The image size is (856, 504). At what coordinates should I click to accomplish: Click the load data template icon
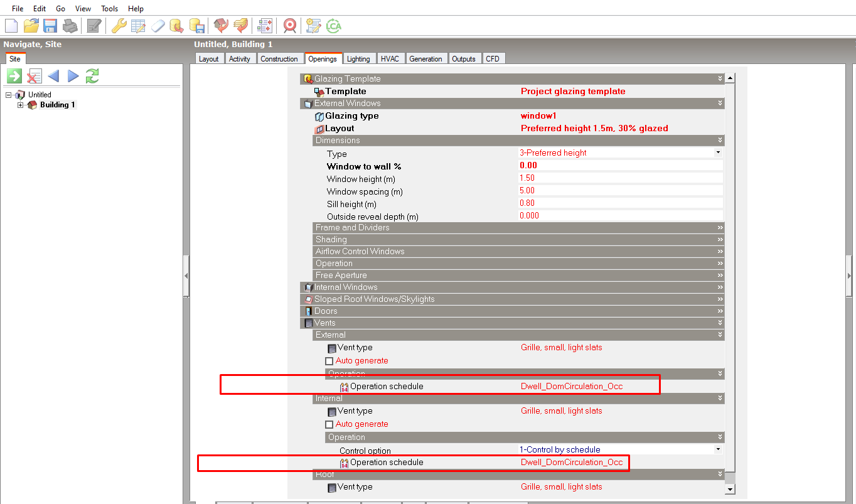point(177,26)
